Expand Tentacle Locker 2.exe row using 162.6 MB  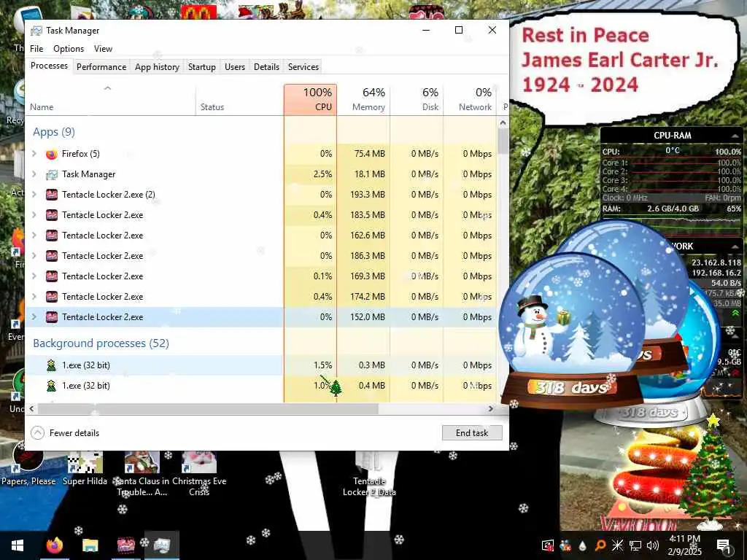(34, 236)
